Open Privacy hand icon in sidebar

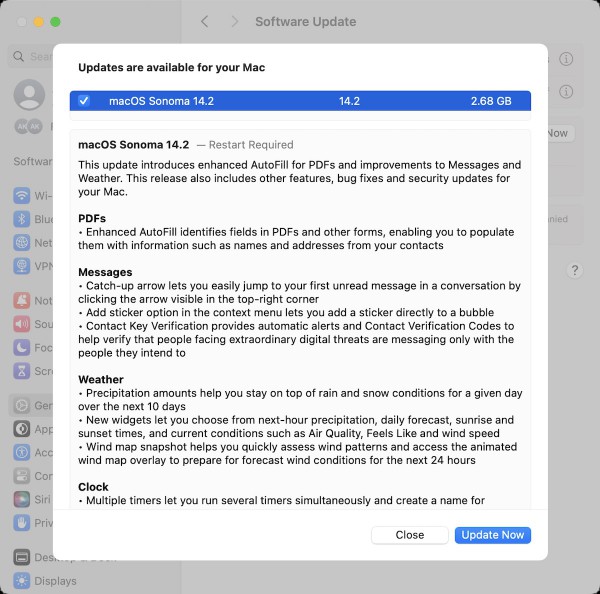click(x=22, y=523)
